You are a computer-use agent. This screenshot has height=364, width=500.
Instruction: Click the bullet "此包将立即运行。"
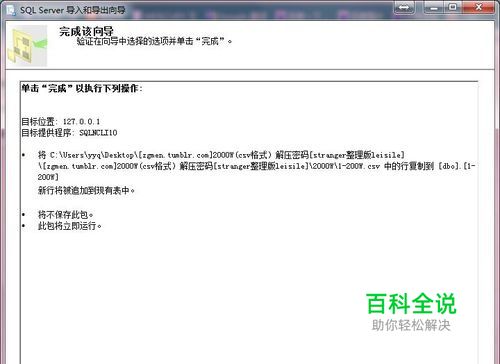[x=70, y=226]
